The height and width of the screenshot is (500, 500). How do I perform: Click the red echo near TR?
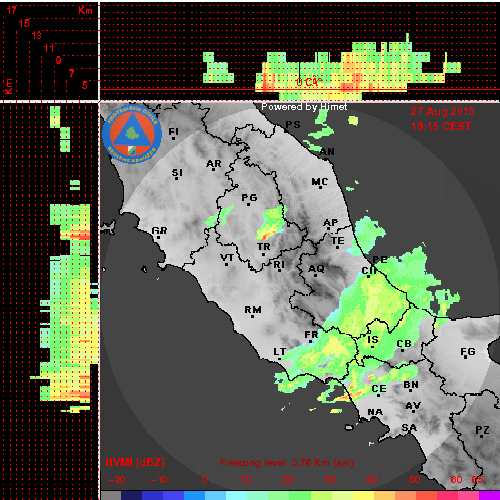tap(265, 236)
